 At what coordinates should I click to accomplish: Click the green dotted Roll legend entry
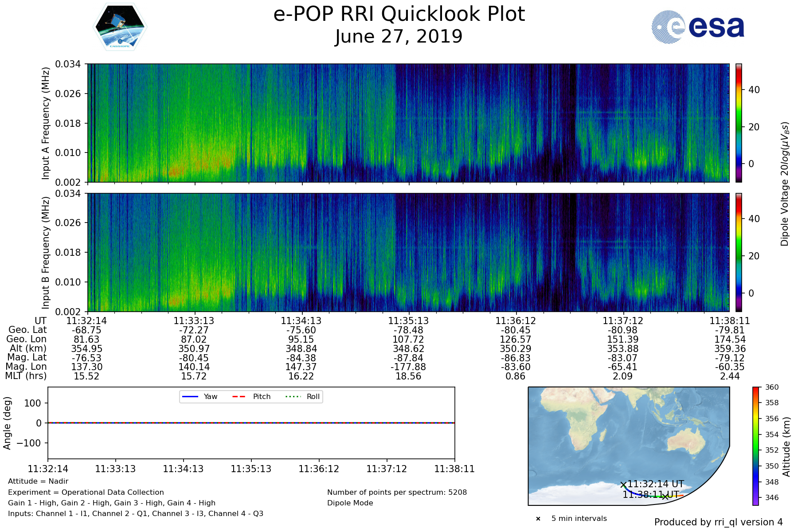pos(302,396)
